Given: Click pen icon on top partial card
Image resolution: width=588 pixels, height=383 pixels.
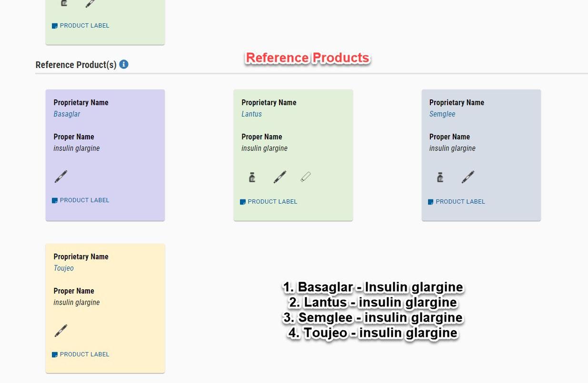Looking at the screenshot, I should click(90, 3).
